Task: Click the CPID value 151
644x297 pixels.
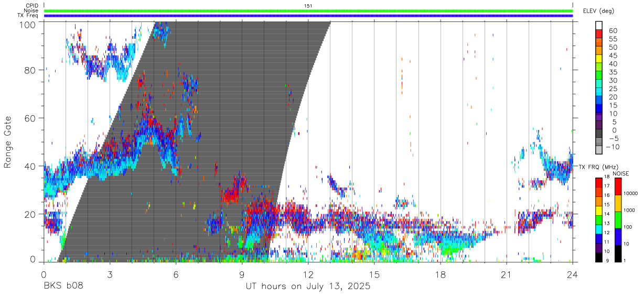Action: [x=308, y=6]
